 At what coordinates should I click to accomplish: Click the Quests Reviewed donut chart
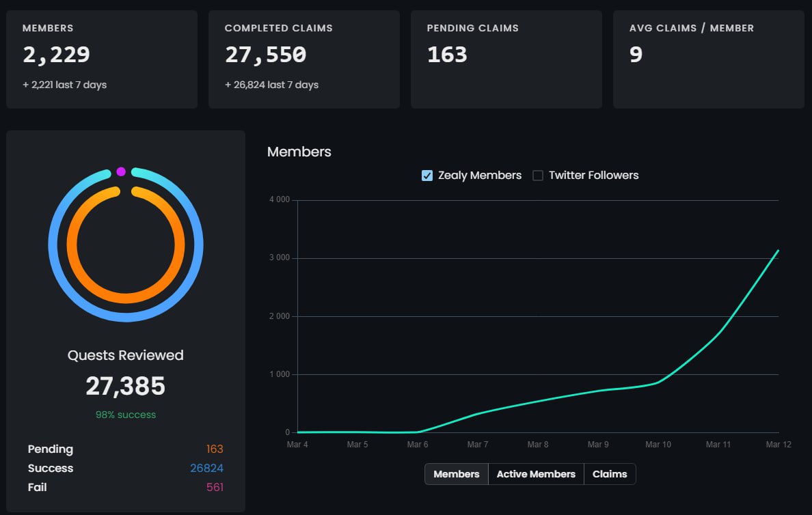[x=125, y=244]
